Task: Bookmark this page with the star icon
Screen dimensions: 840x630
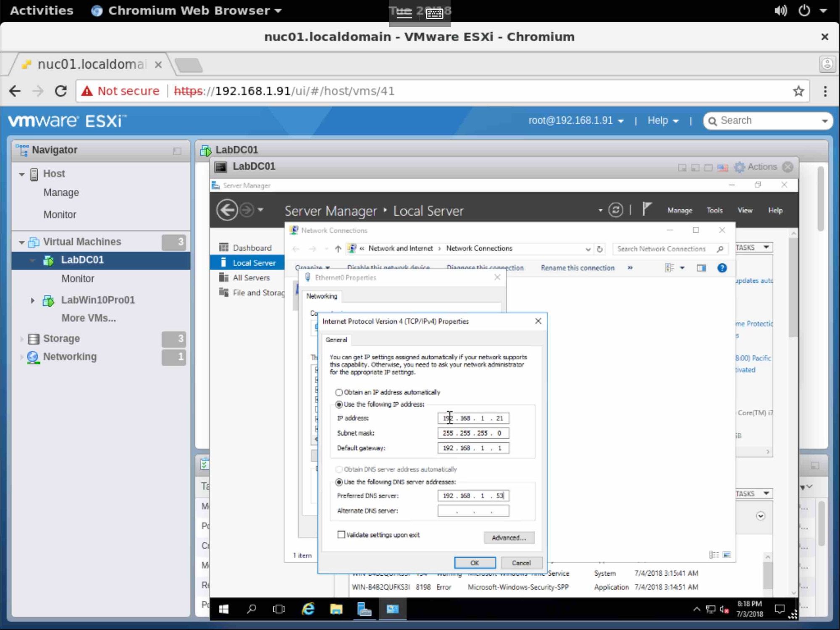Action: tap(798, 91)
